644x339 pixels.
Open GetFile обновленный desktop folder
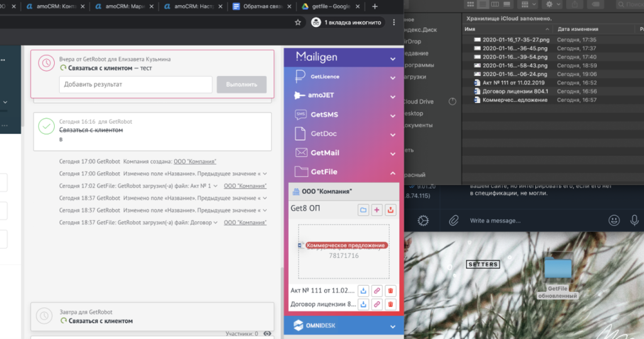click(x=557, y=276)
